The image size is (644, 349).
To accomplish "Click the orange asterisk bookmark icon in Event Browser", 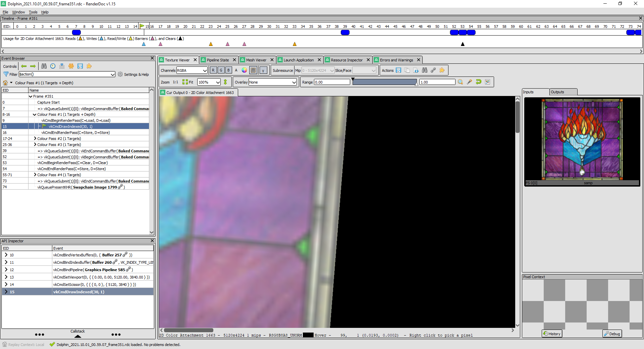I will pyautogui.click(x=71, y=66).
